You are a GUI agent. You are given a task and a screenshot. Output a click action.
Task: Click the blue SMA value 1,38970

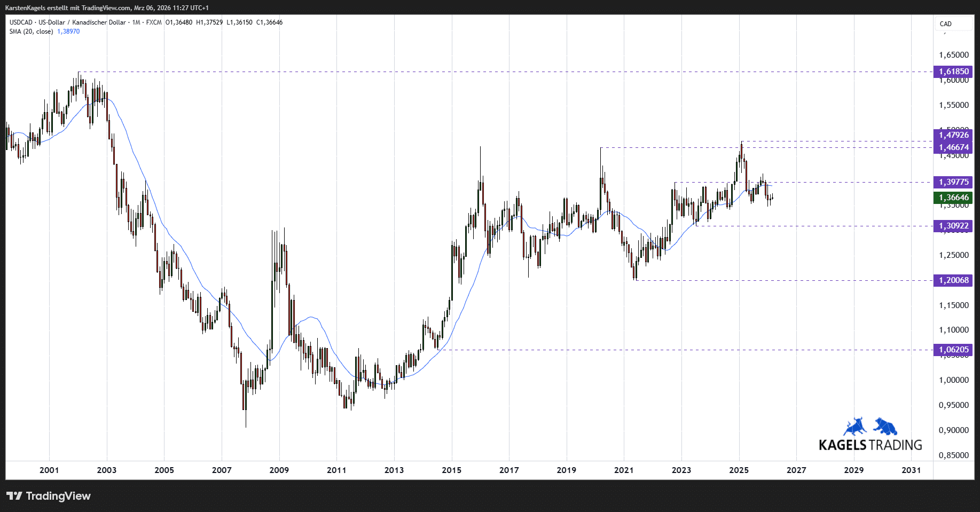point(68,31)
